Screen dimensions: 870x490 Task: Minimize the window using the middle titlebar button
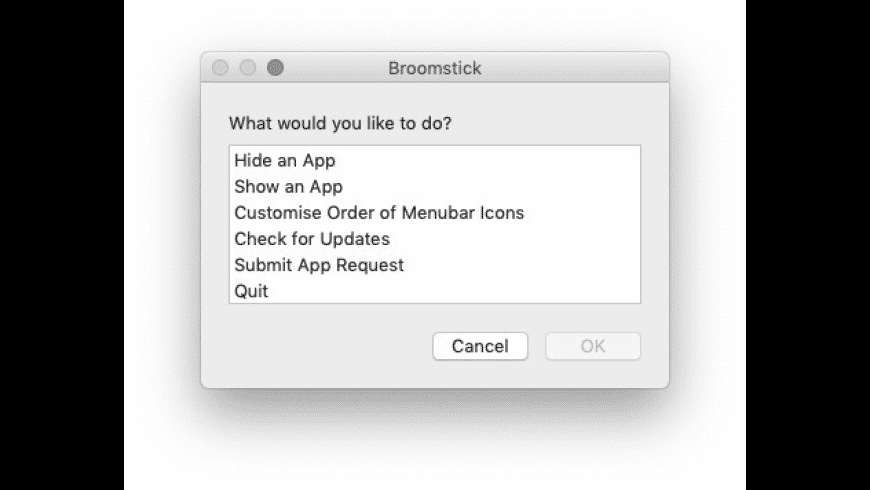tap(248, 68)
